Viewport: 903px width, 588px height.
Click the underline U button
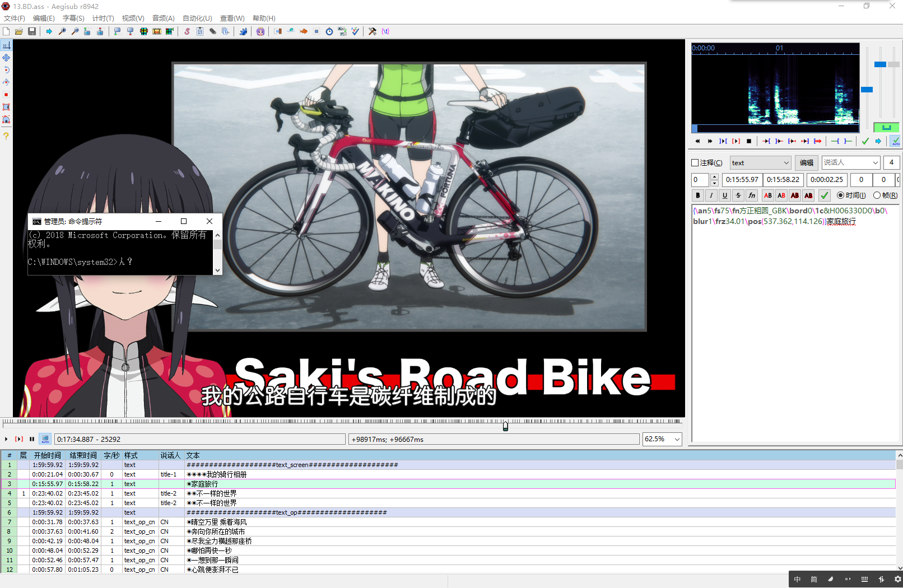pyautogui.click(x=725, y=195)
